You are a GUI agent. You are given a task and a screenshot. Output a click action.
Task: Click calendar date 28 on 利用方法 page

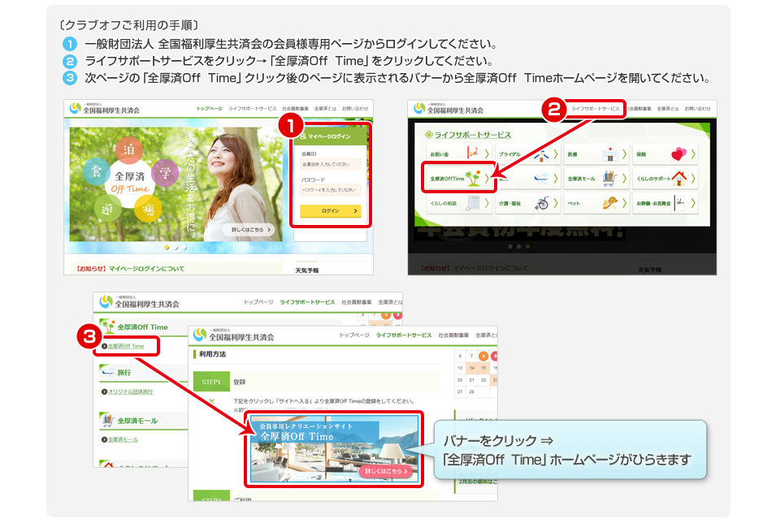(471, 391)
